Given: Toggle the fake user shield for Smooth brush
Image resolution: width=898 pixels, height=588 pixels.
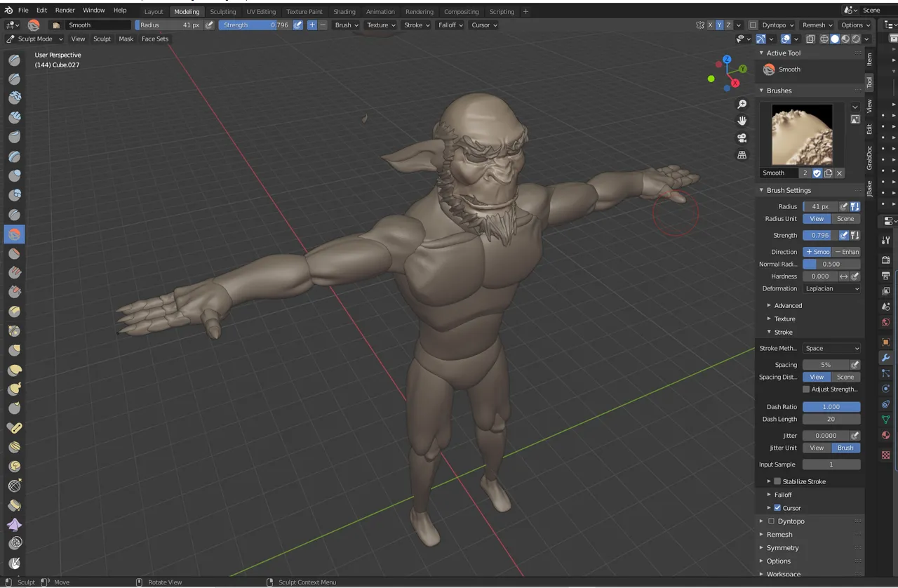Looking at the screenshot, I should pyautogui.click(x=817, y=173).
